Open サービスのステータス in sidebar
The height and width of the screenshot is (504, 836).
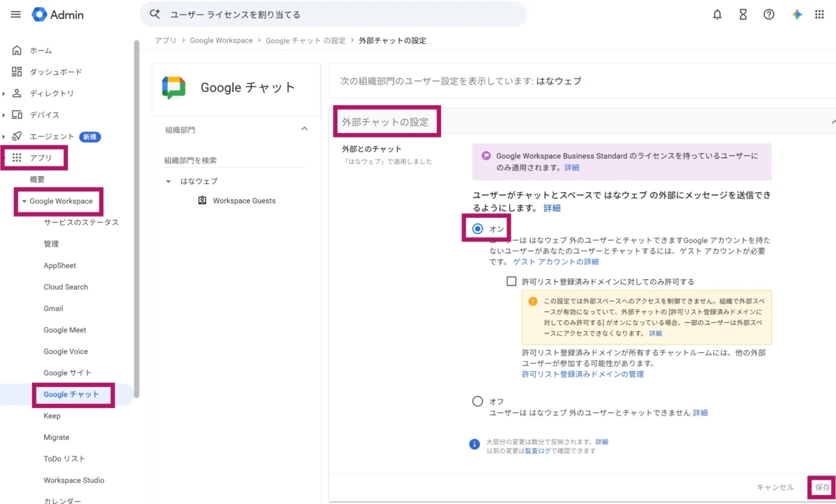[x=81, y=223]
